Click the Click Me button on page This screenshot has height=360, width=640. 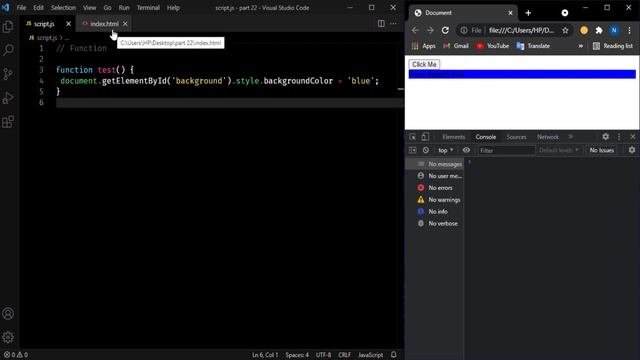point(424,64)
